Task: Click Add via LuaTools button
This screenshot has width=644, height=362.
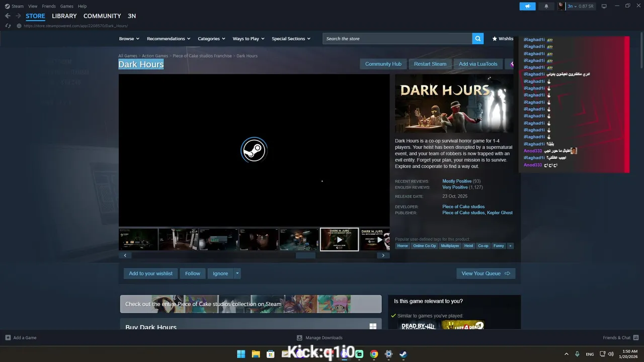Action: [478, 64]
